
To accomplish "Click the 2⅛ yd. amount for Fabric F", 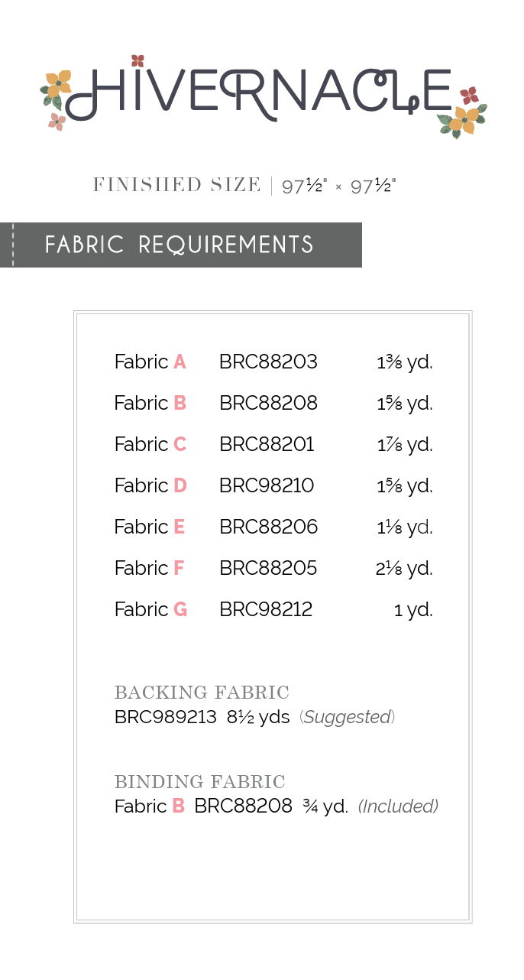I will [404, 568].
